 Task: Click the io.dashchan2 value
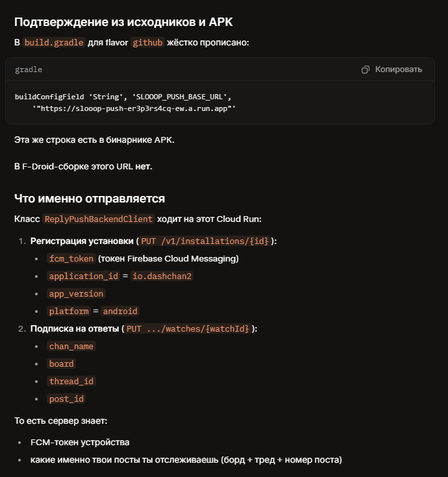162,276
